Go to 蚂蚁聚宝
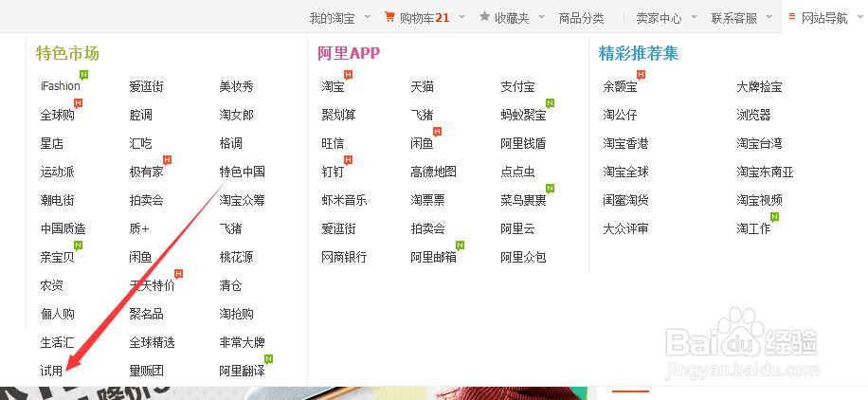 (524, 116)
